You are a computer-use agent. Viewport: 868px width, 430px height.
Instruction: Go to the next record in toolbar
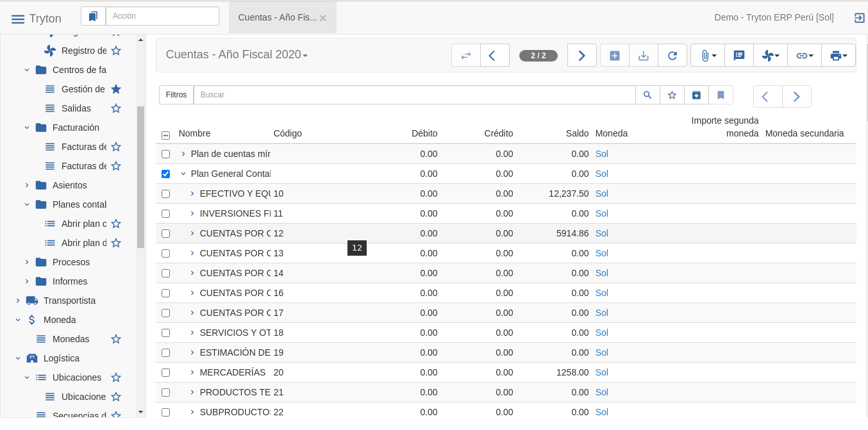coord(582,56)
